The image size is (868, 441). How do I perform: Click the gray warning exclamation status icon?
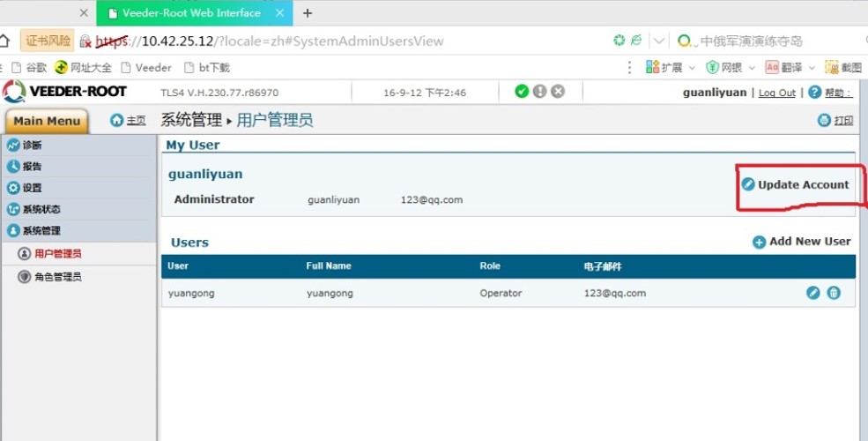pos(539,92)
